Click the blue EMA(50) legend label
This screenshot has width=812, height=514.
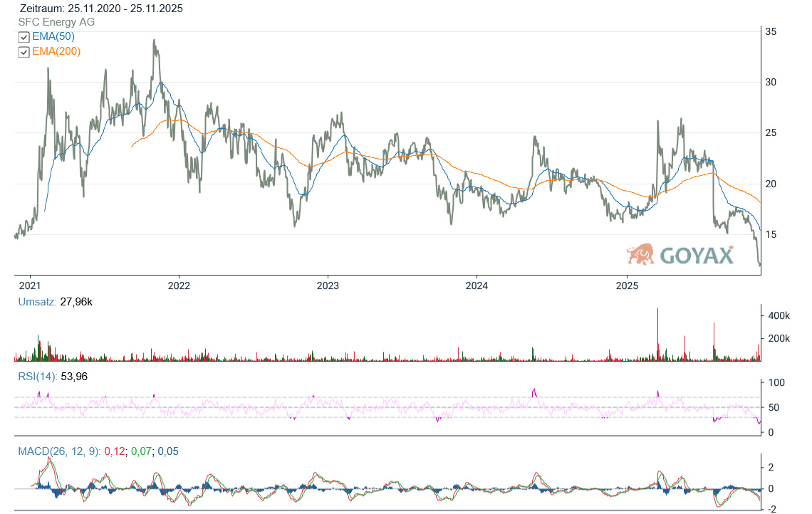click(53, 36)
